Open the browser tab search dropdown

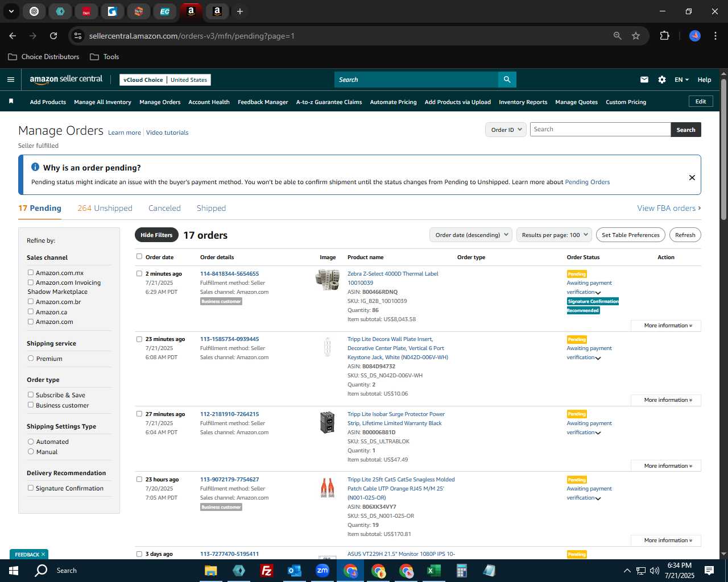pos(11,11)
